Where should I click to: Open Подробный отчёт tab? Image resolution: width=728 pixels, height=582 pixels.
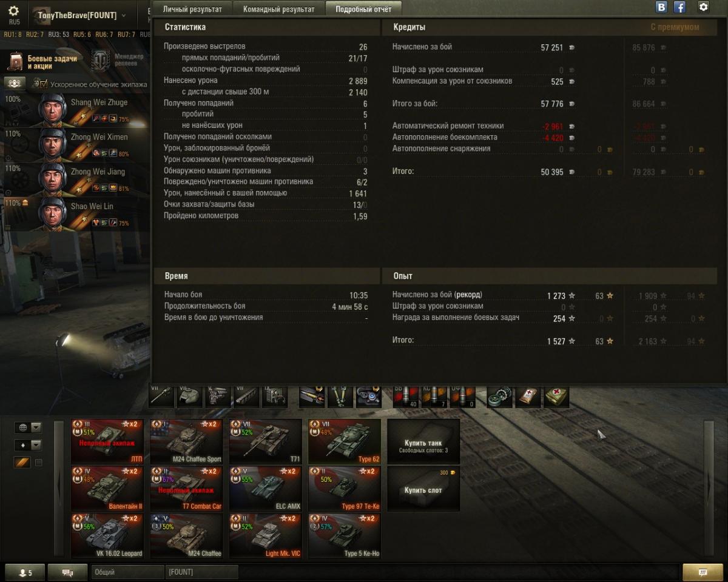[x=363, y=9]
